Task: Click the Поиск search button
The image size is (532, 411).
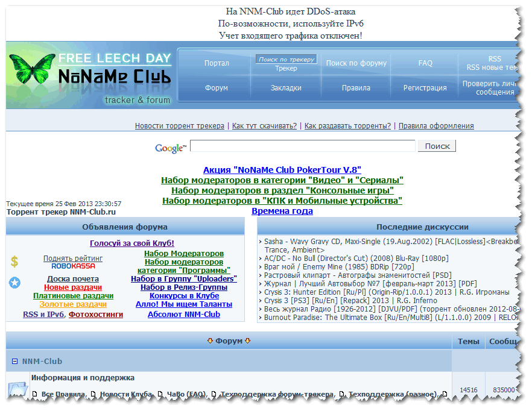Action: (437, 146)
